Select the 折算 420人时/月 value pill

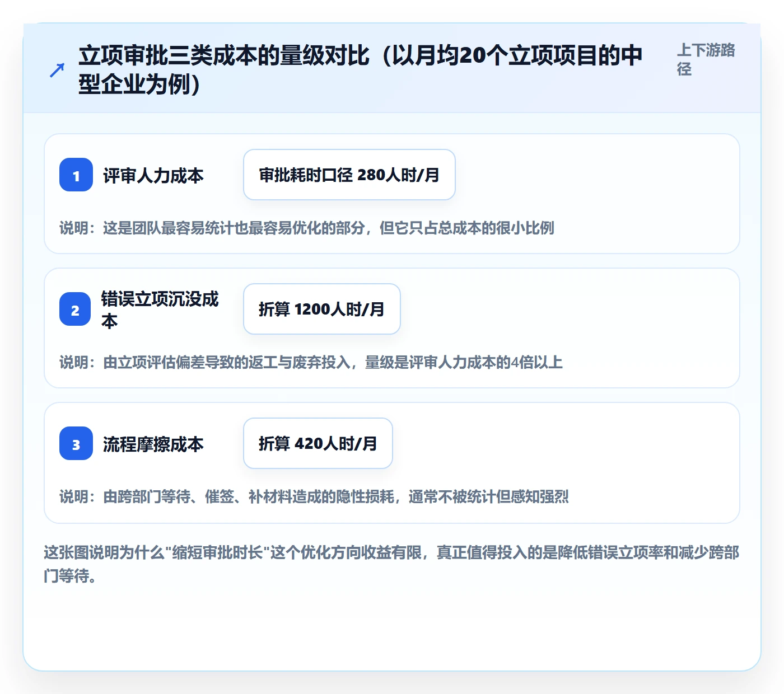[318, 443]
